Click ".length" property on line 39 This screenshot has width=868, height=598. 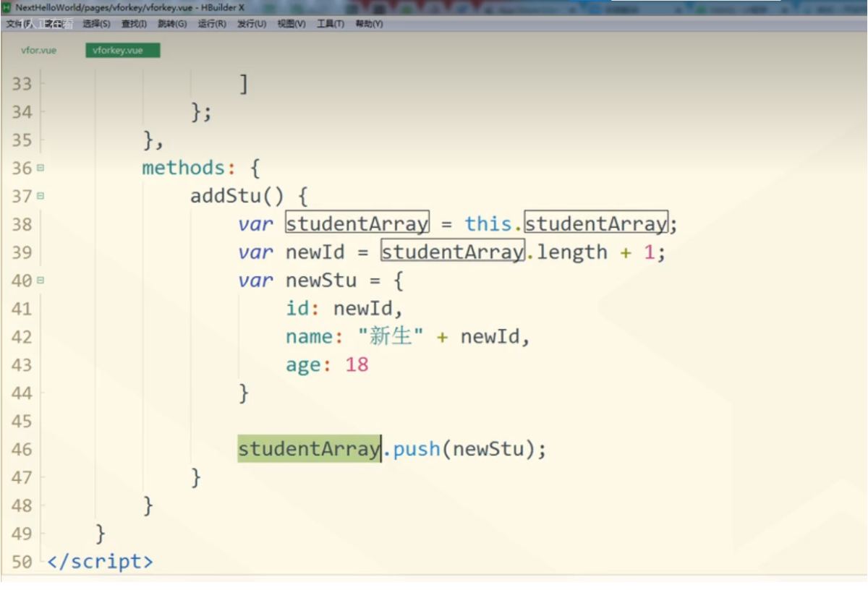566,252
